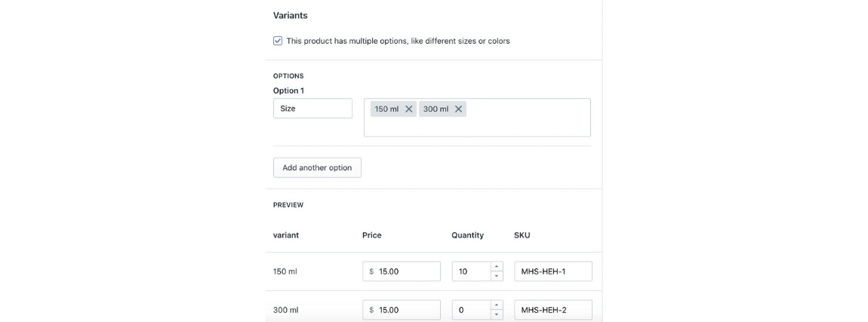The image size is (868, 322).
Task: Click the 'This product has multiple options' label
Action: coord(398,41)
